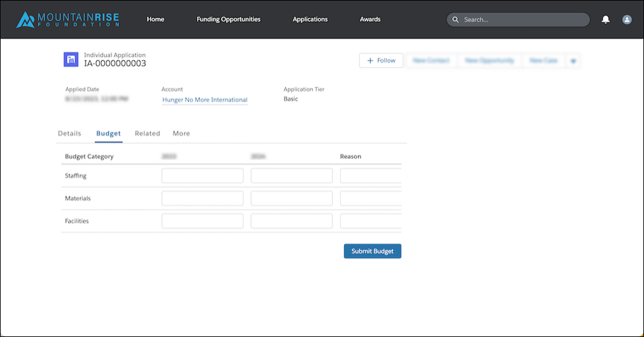Viewport: 644px width, 337px height.
Task: Open Hunger No More International account link
Action: (x=205, y=100)
